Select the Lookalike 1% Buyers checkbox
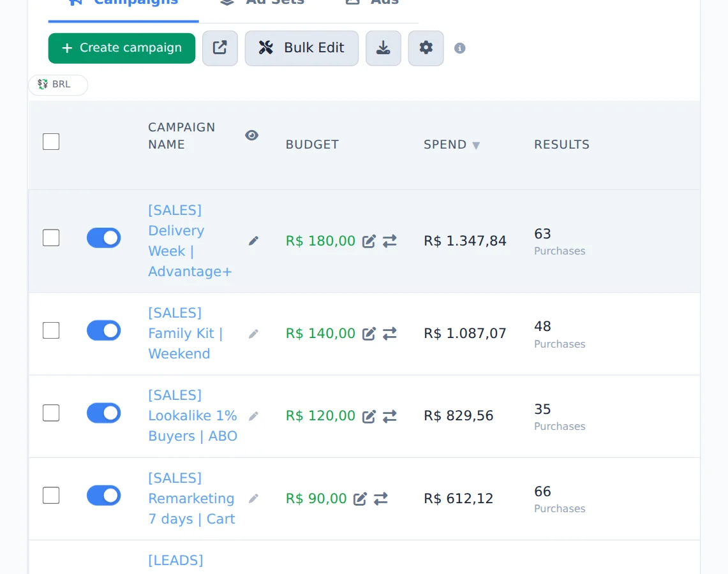 [x=51, y=413]
